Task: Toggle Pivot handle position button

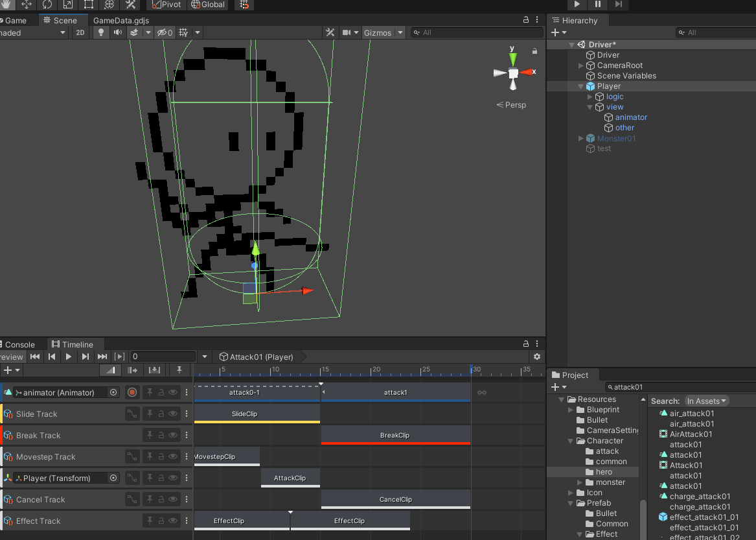Action: tap(166, 5)
